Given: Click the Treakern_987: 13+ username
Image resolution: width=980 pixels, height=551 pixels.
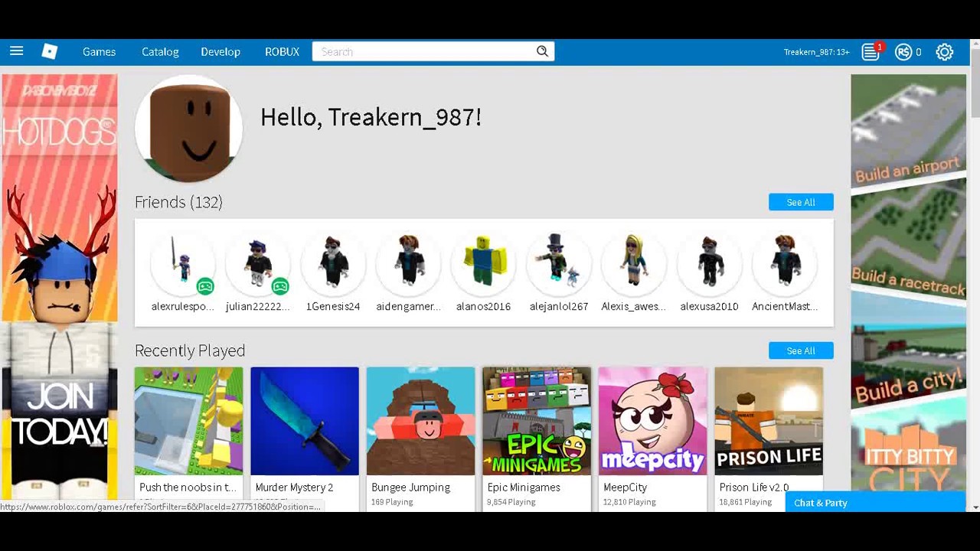Looking at the screenshot, I should [x=816, y=52].
